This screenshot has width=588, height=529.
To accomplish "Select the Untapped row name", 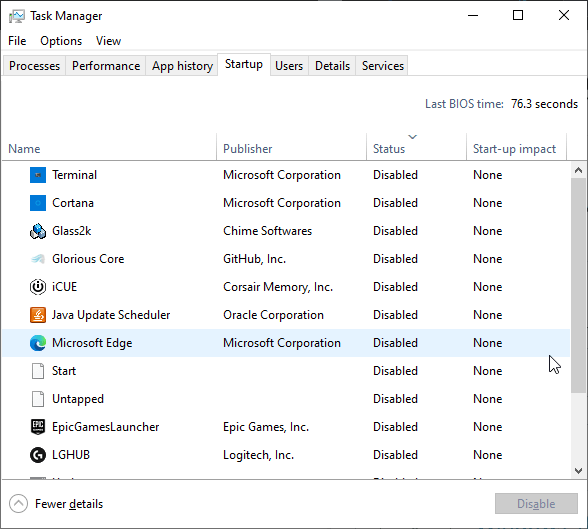I will [78, 399].
